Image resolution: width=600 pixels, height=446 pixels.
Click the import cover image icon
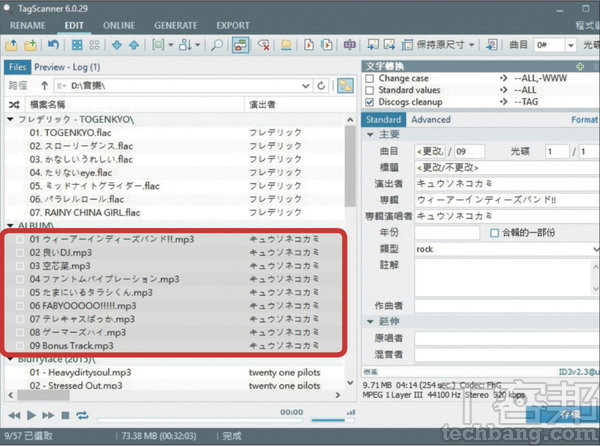[x=373, y=45]
